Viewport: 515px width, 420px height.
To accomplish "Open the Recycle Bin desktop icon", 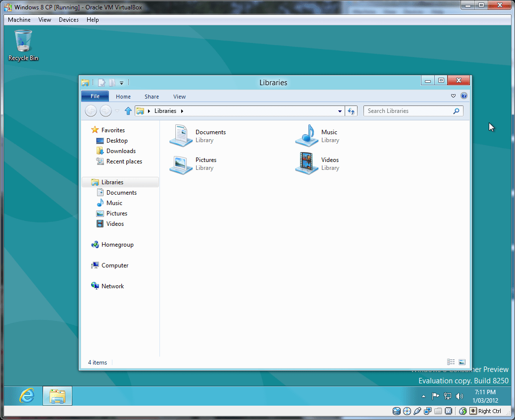I will click(x=23, y=45).
